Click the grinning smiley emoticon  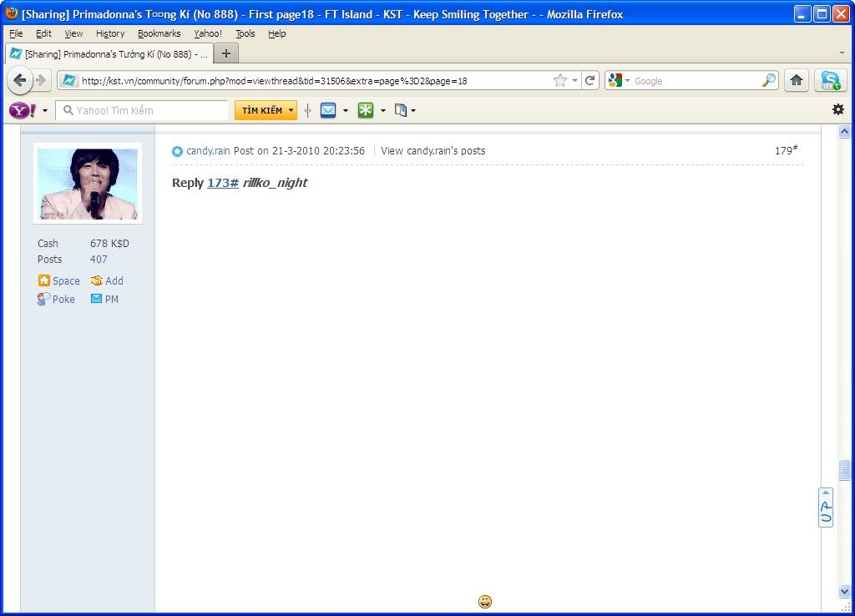485,601
